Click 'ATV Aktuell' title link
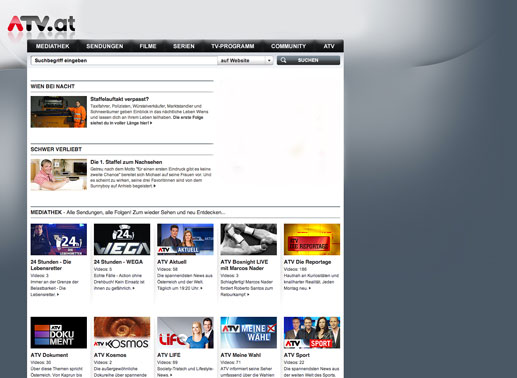This screenshot has height=378, width=517. tap(172, 262)
